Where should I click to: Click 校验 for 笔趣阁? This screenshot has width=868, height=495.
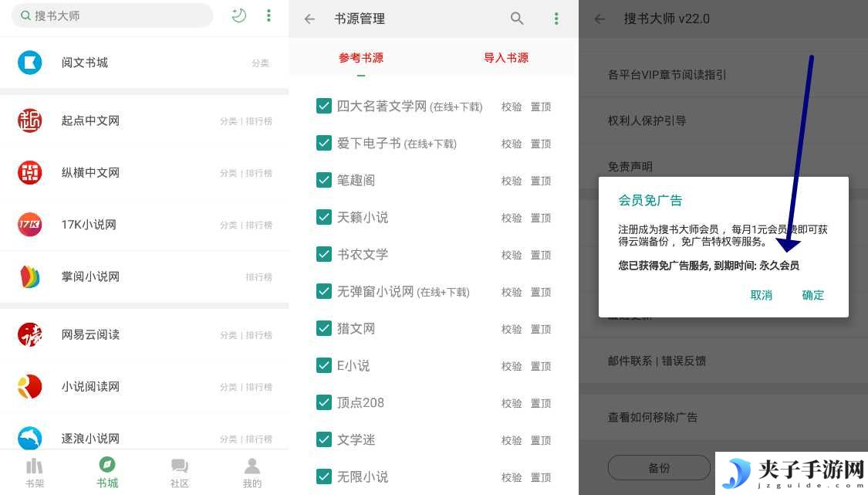512,181
